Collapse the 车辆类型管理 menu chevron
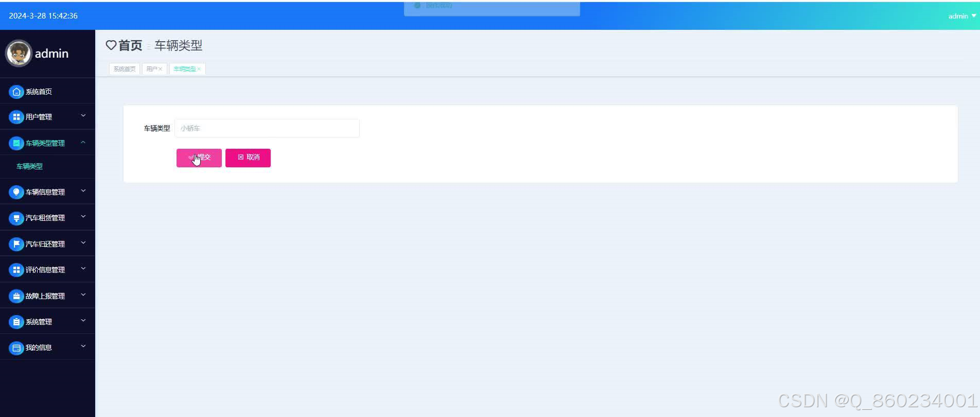 83,143
